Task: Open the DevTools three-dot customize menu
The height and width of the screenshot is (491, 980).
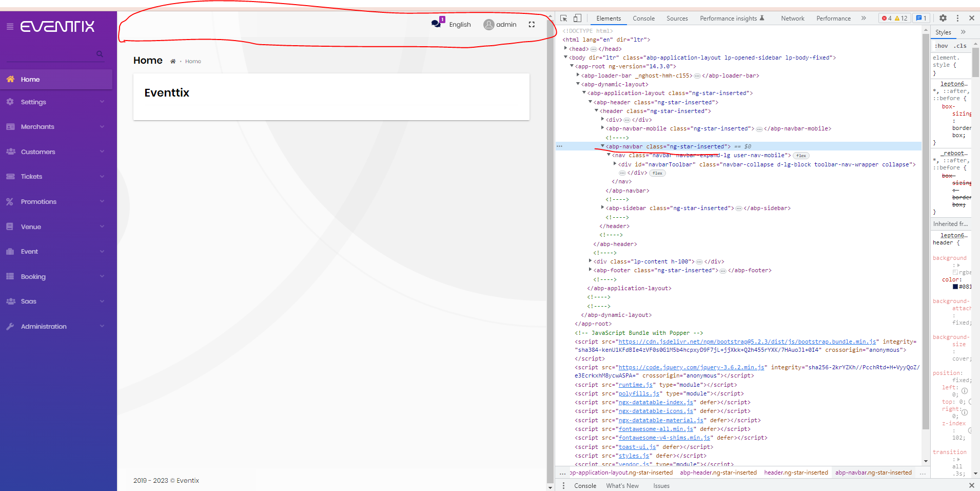Action: pos(957,18)
